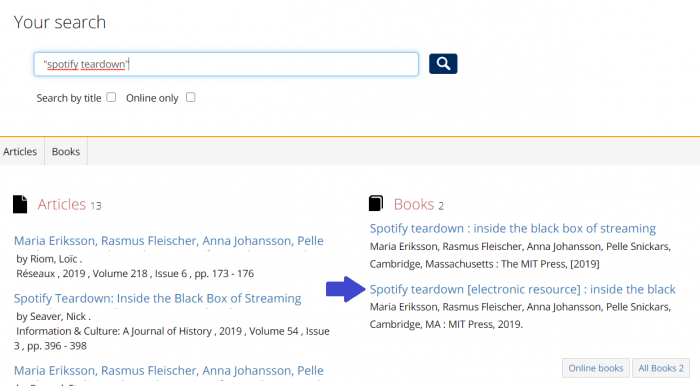Enable the Search by title checkbox
The width and height of the screenshot is (700, 386).
[x=111, y=97]
